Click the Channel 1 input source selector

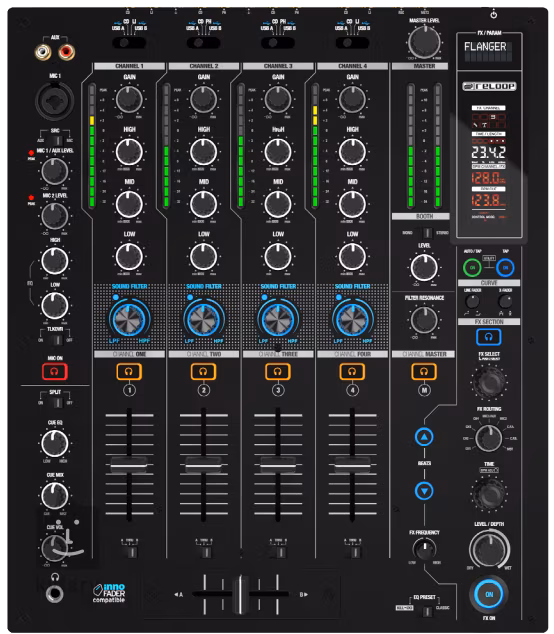click(129, 42)
